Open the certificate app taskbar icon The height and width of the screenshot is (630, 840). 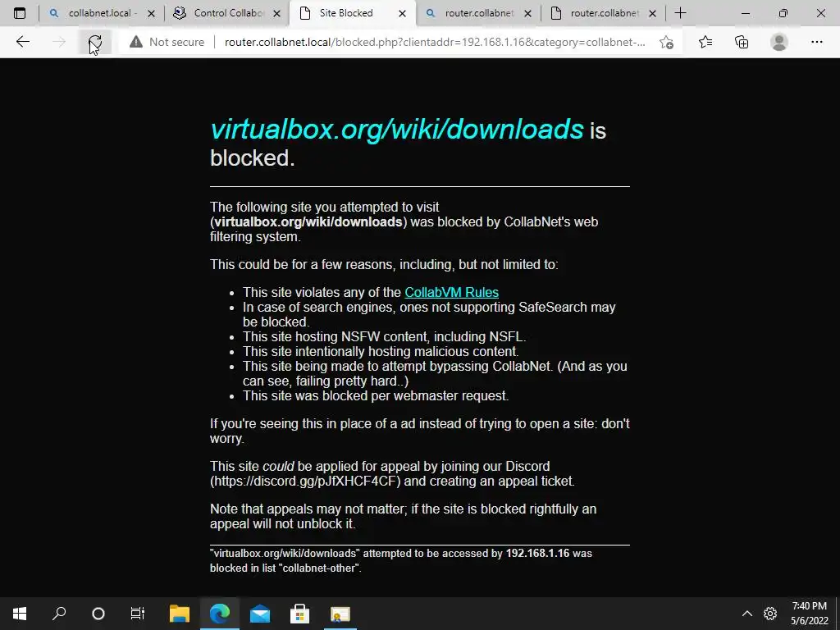click(340, 614)
